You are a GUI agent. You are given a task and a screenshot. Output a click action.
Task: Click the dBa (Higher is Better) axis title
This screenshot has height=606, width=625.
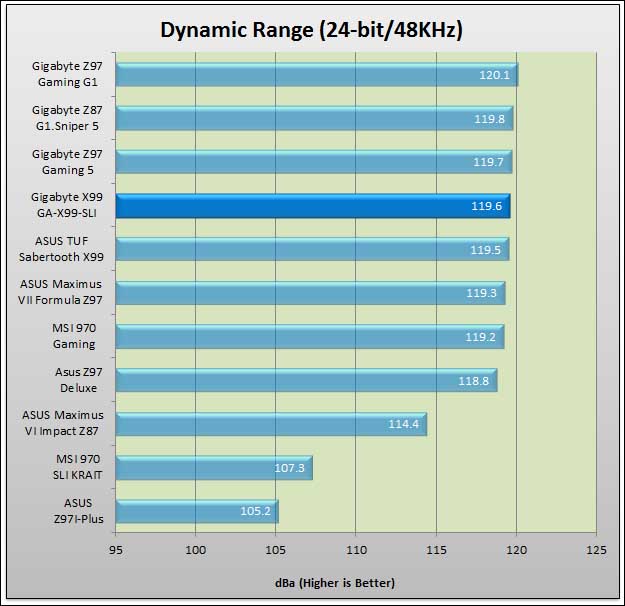335,583
